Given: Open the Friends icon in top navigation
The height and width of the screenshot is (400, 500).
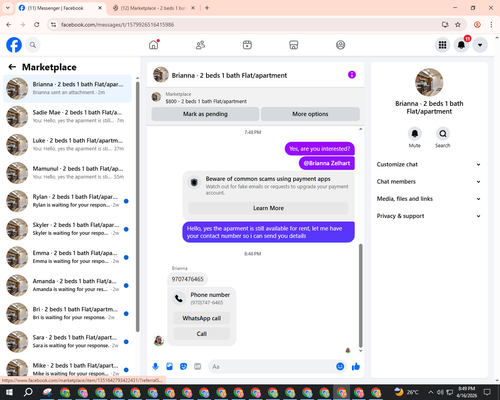Looking at the screenshot, I should (x=200, y=45).
